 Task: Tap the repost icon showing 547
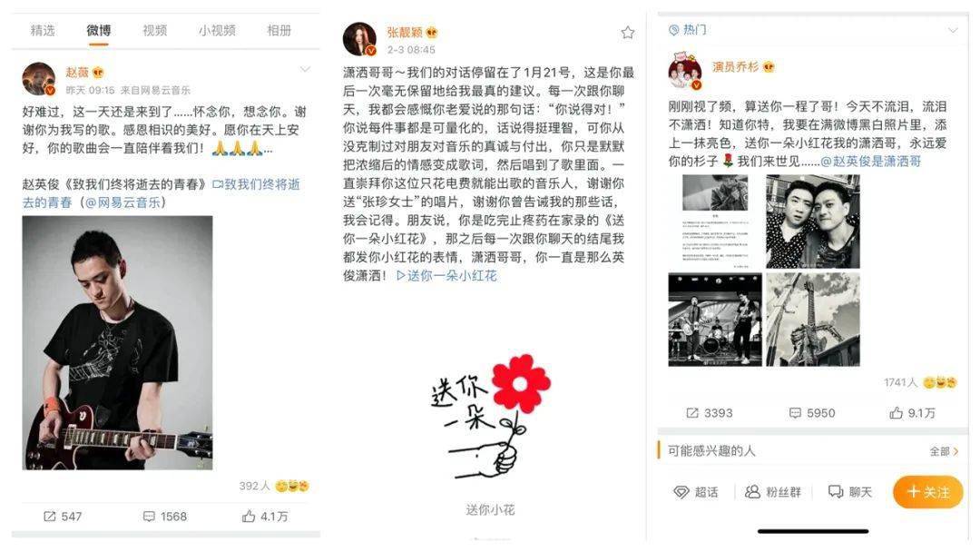(49, 517)
